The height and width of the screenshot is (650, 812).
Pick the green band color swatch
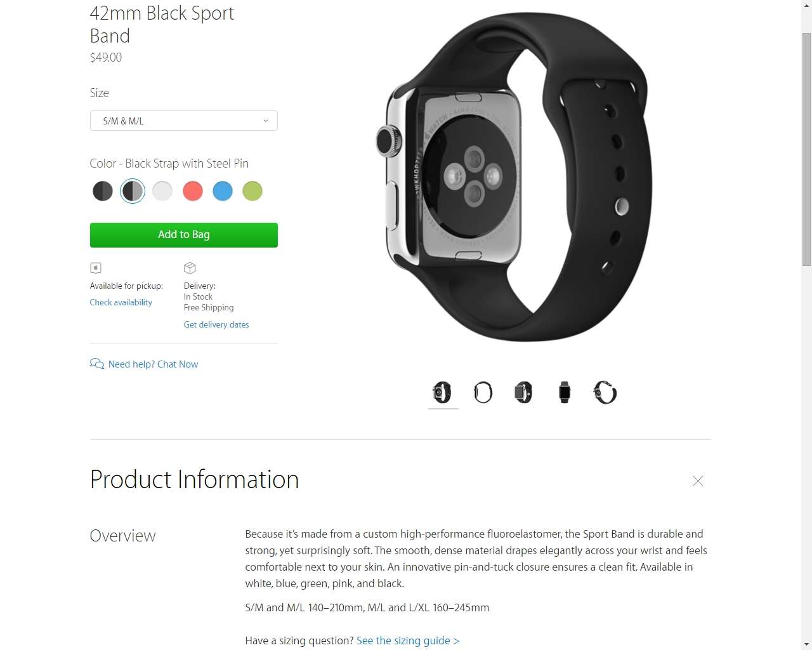pos(252,191)
